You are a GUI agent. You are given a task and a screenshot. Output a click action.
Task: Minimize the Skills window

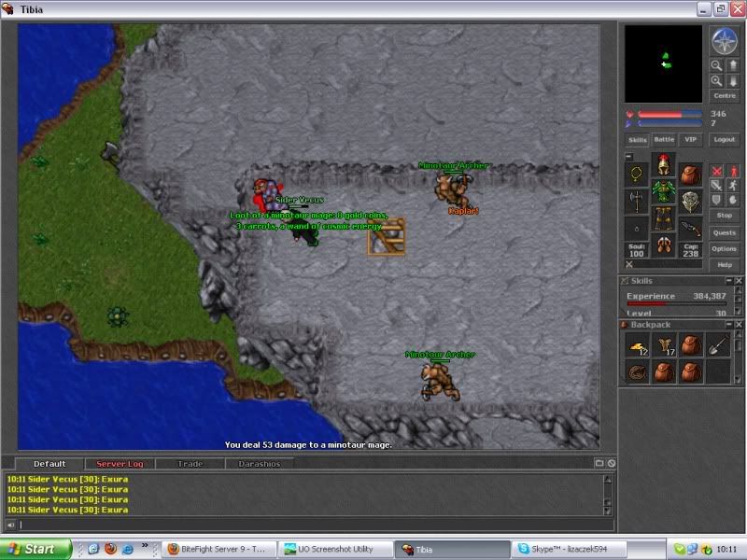[729, 281]
